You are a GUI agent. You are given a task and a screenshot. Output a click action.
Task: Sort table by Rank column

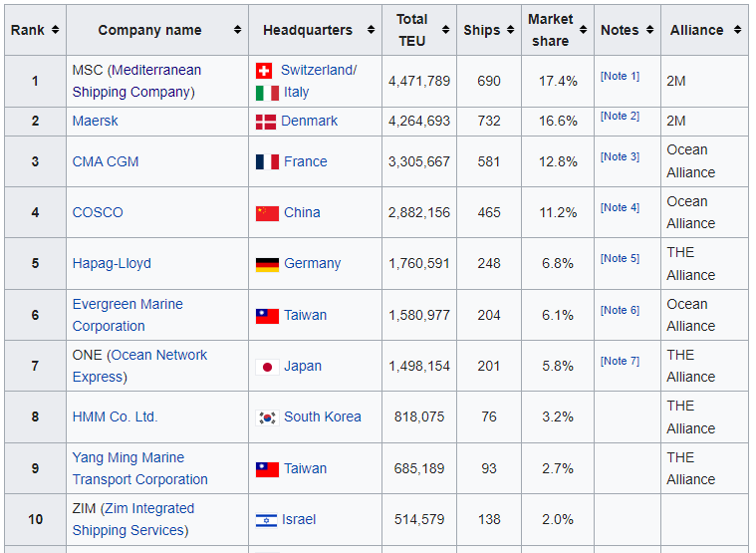click(35, 30)
